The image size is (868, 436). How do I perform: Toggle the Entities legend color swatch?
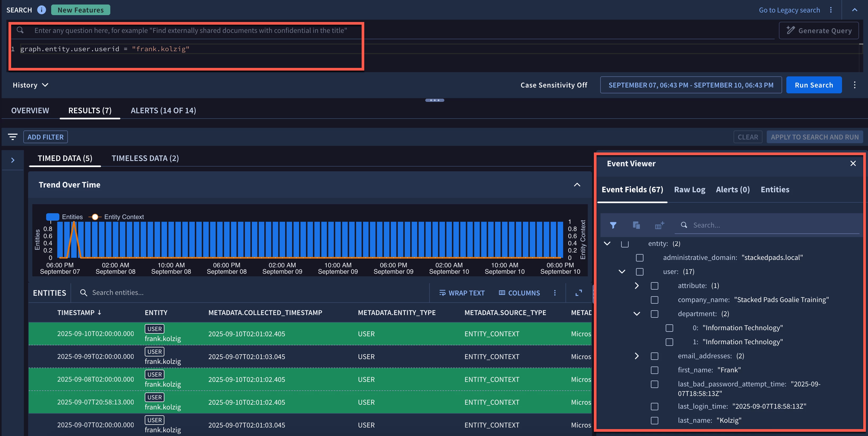tap(52, 217)
